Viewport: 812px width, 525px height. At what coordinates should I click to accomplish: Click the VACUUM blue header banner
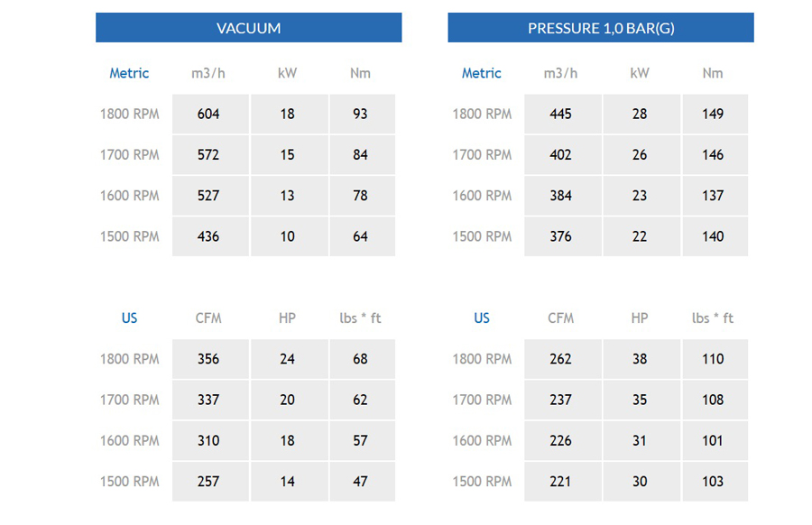[x=249, y=27]
